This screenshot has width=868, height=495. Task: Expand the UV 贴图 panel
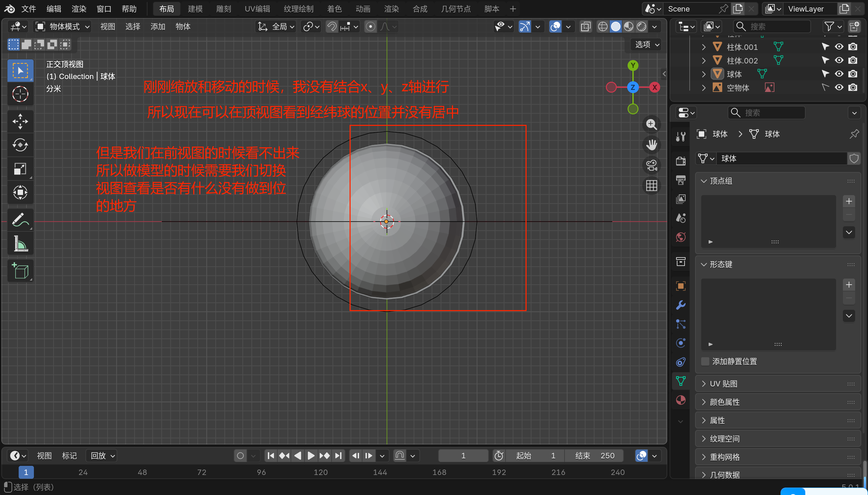(x=724, y=384)
